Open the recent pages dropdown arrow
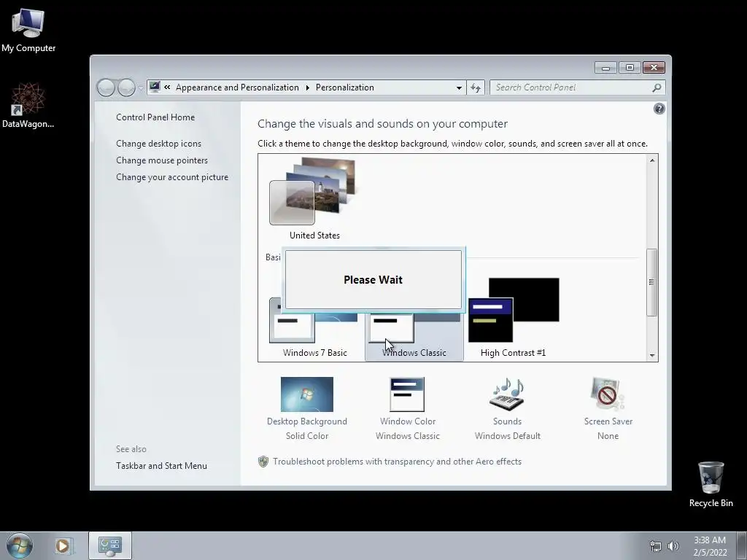This screenshot has height=560, width=747. click(141, 88)
